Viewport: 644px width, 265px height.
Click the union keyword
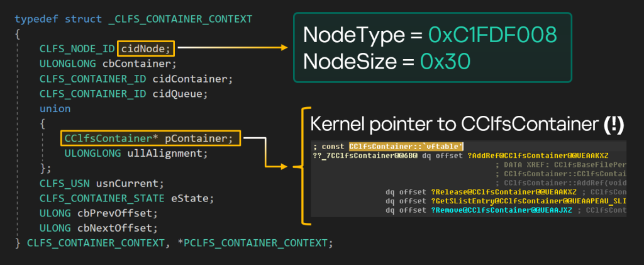point(55,108)
